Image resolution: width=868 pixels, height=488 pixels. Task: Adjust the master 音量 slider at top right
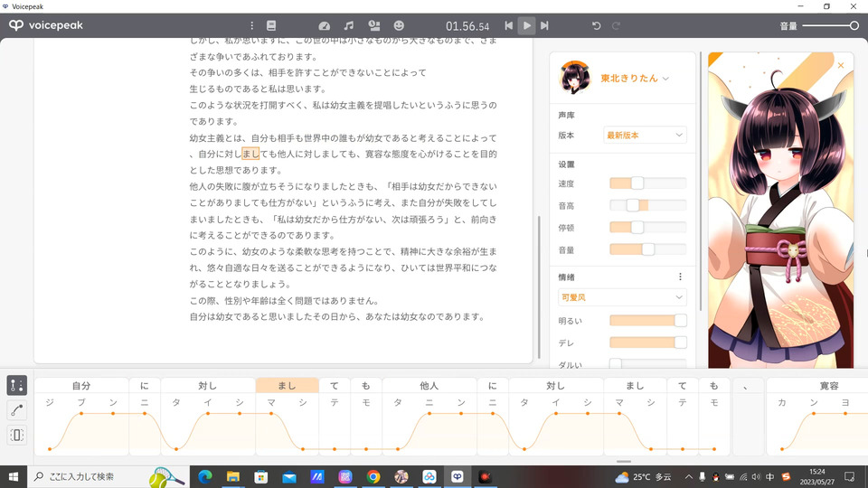point(830,25)
